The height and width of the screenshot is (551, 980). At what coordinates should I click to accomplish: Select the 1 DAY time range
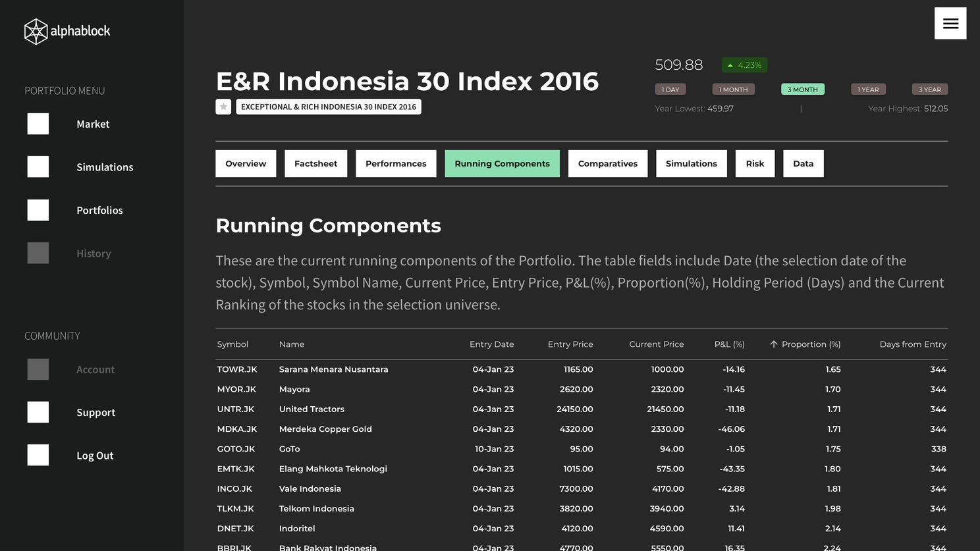click(670, 90)
